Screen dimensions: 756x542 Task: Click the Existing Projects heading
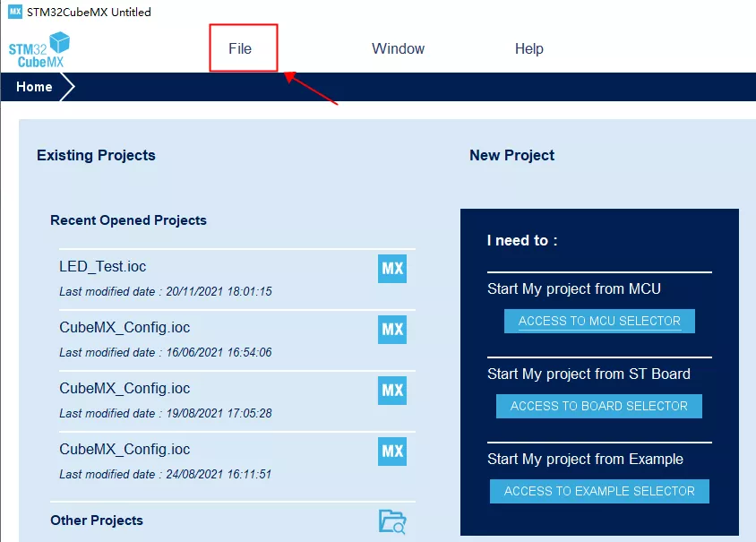[x=96, y=155]
